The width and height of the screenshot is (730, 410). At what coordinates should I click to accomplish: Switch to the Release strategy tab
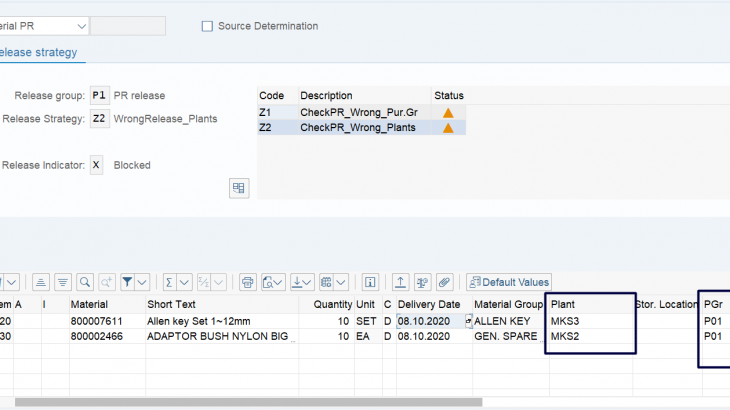pyautogui.click(x=38, y=52)
